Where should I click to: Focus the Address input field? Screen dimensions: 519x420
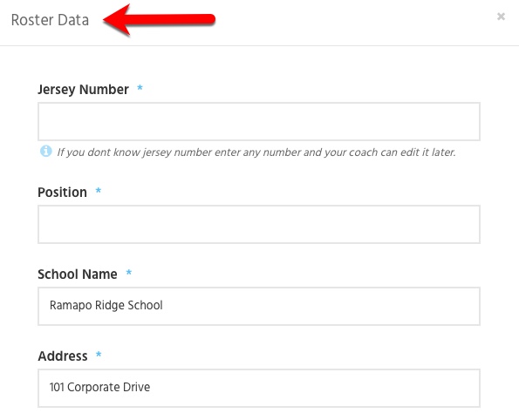click(259, 389)
